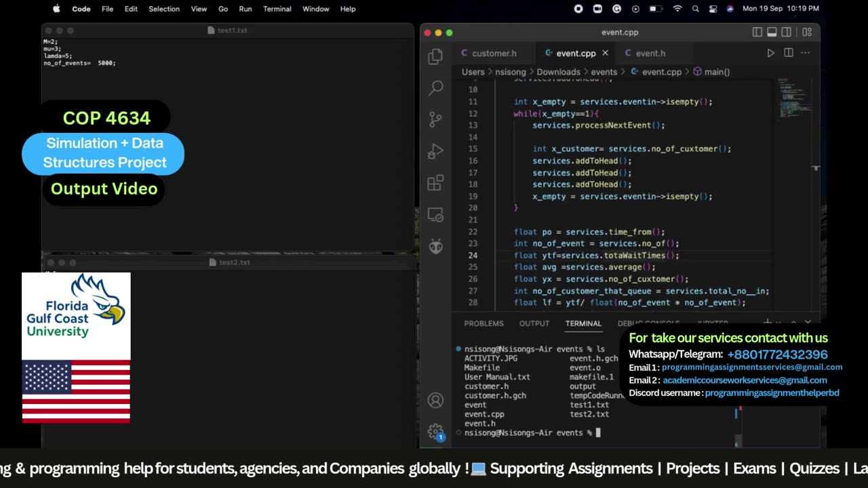This screenshot has height=488, width=868.
Task: Open the Run and Debug view
Action: 435,150
